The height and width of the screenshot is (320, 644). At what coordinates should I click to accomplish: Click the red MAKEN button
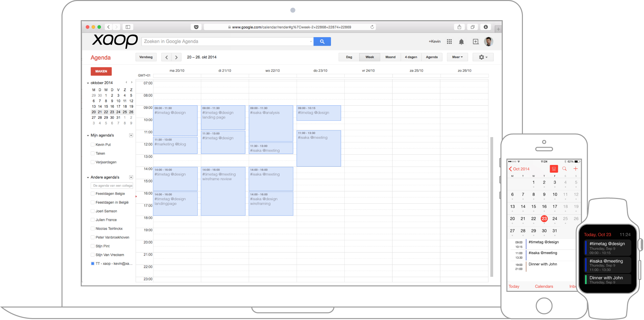tap(101, 71)
